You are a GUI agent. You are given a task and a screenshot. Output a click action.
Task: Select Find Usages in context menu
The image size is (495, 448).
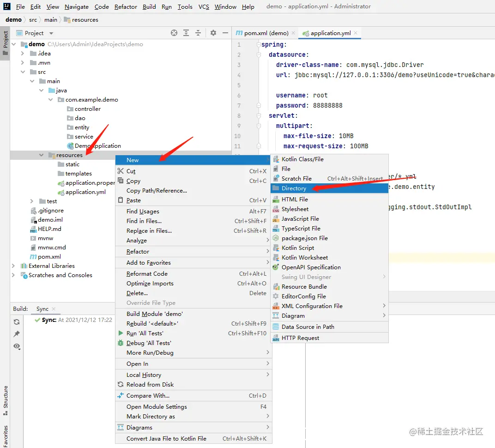coord(193,211)
